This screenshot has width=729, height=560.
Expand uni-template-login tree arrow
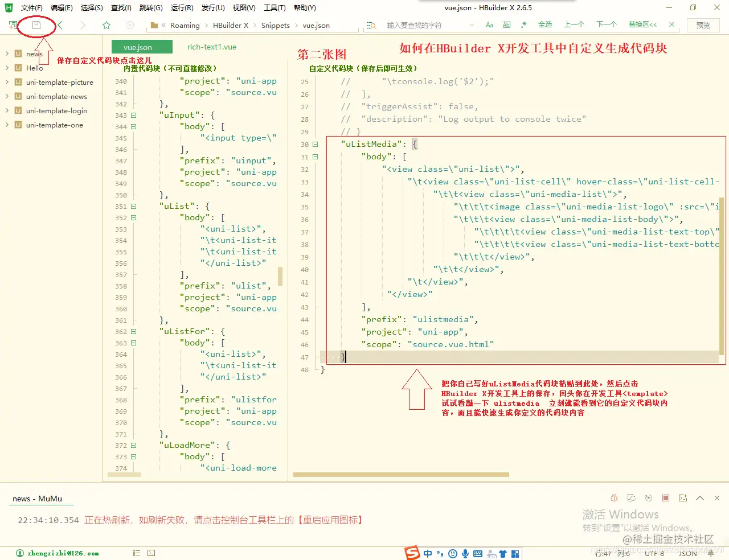(7, 110)
